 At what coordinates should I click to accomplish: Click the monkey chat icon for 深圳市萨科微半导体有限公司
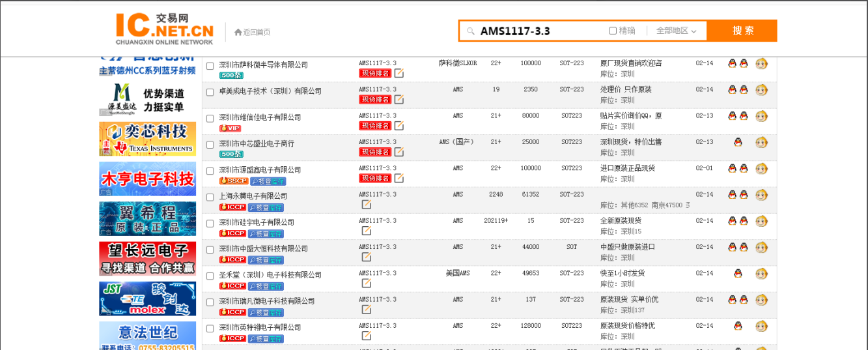[761, 64]
